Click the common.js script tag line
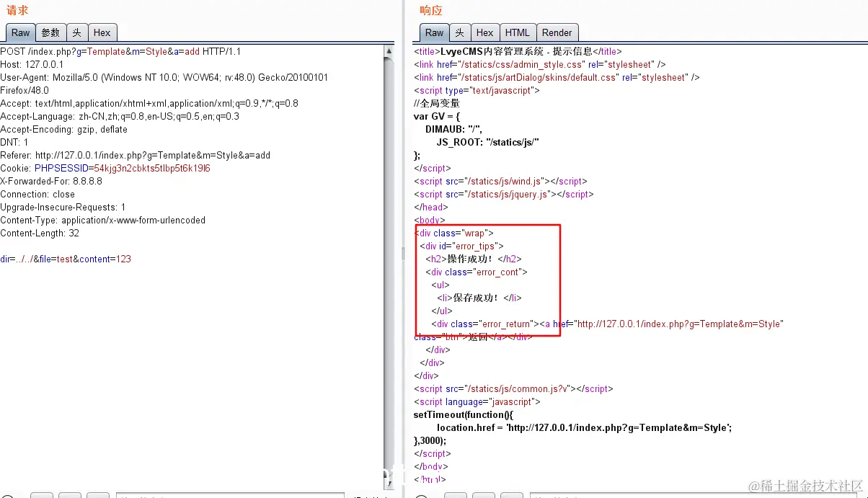Image resolution: width=868 pixels, height=498 pixels. point(513,389)
